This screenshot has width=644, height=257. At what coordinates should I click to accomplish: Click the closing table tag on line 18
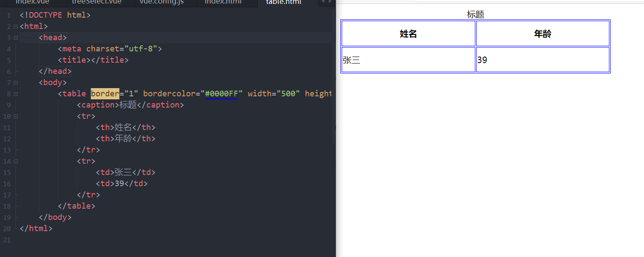click(x=77, y=206)
